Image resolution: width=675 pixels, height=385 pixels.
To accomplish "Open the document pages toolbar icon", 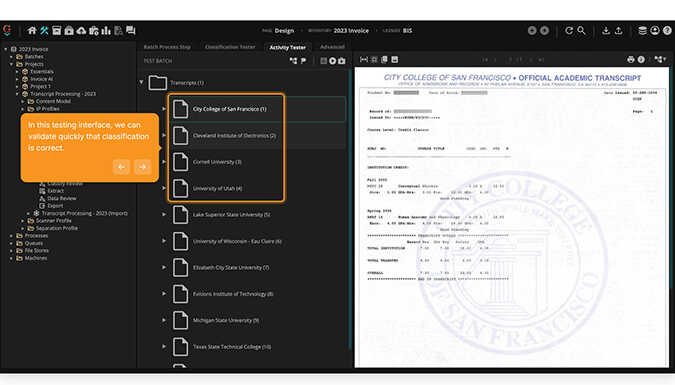I will [118, 31].
